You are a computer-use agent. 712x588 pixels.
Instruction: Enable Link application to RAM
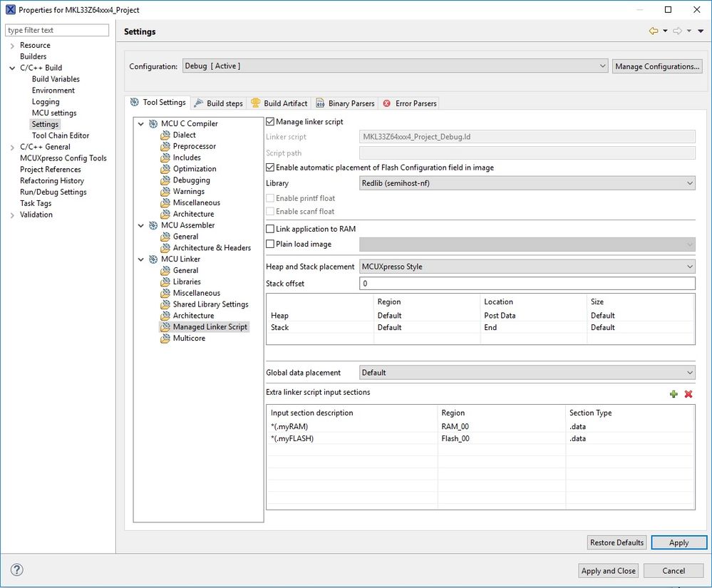point(270,229)
